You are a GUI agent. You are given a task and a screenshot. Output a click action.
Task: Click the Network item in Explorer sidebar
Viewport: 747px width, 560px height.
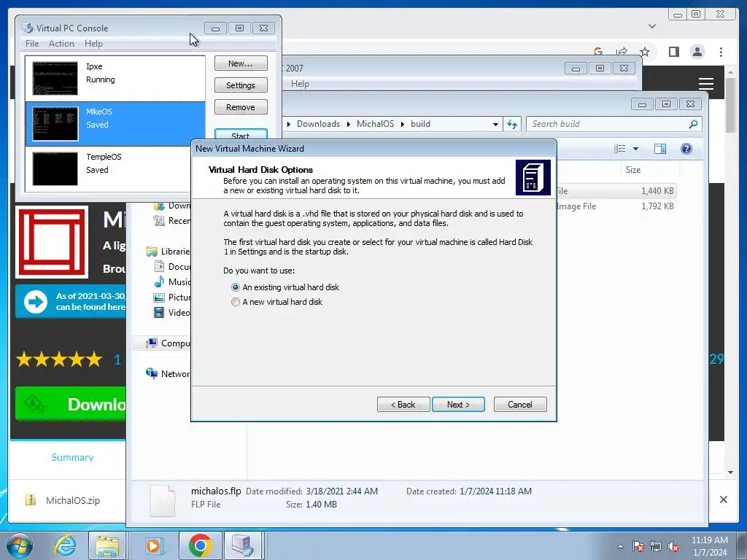pyautogui.click(x=168, y=374)
